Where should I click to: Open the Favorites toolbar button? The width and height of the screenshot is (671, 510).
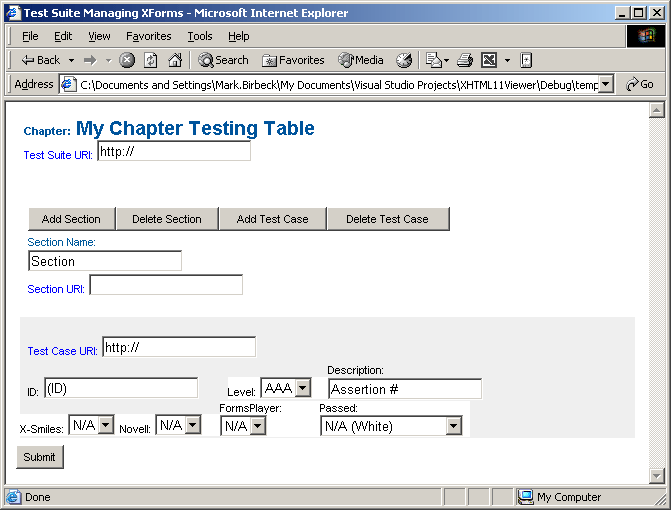293,60
